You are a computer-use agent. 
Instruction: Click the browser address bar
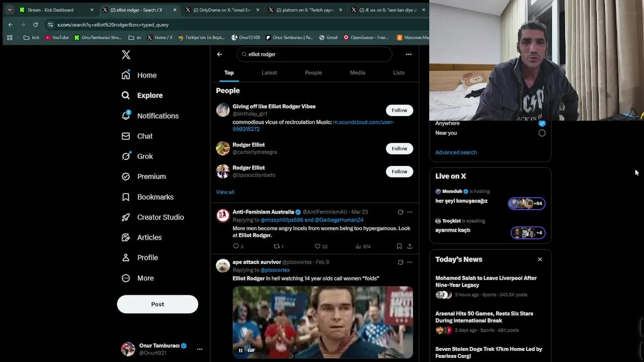click(x=236, y=25)
